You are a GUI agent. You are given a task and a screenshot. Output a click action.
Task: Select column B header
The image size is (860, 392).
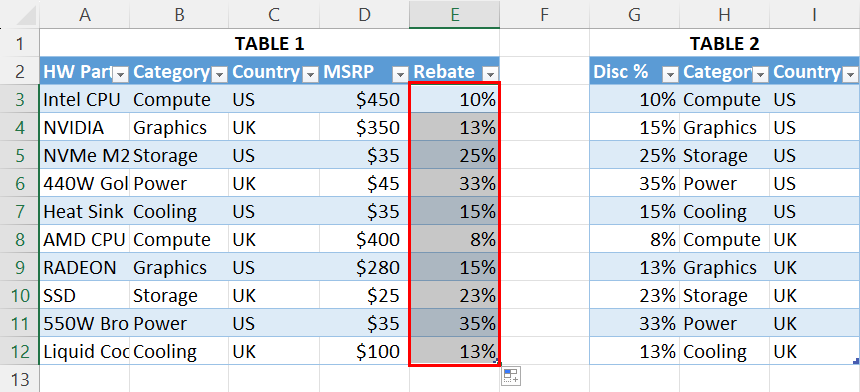tap(179, 15)
